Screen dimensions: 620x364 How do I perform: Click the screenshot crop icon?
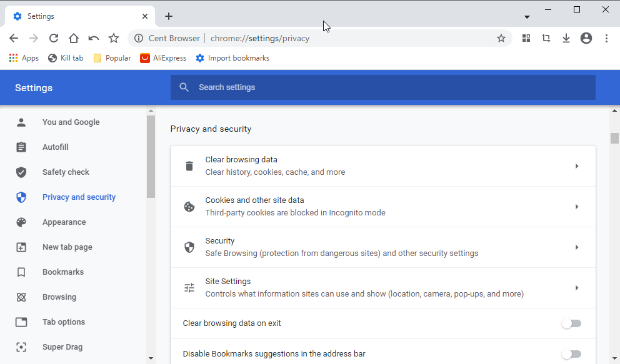[546, 38]
